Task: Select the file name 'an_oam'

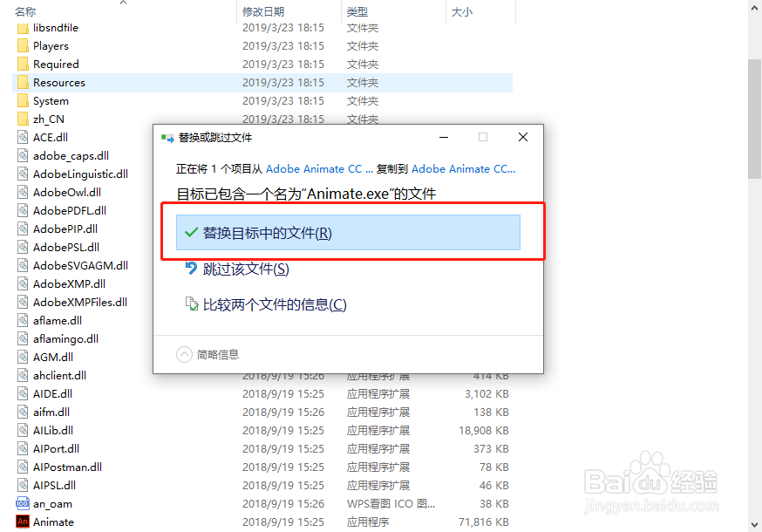Action: point(52,504)
